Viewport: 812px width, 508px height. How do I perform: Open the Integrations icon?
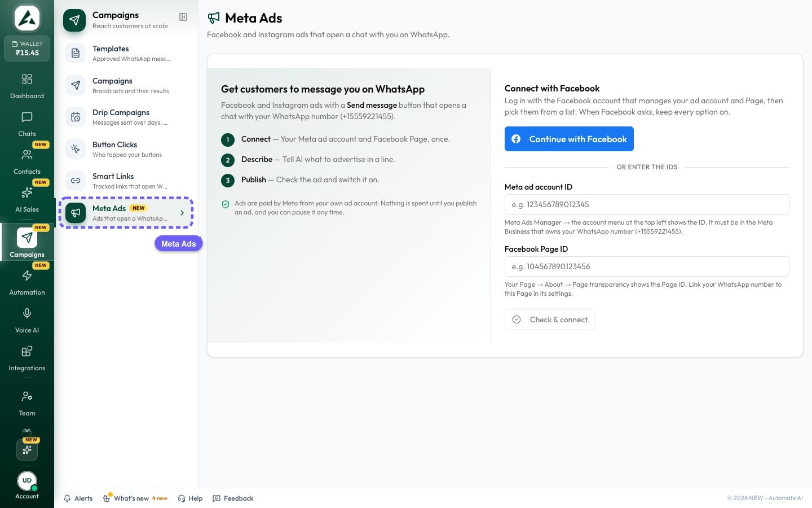point(27,351)
